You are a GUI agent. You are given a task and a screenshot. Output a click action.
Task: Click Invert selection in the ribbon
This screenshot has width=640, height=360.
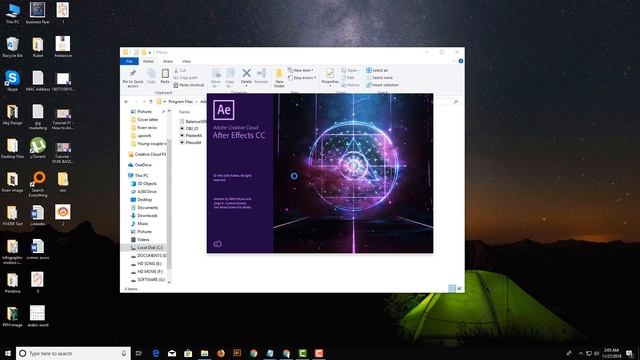[382, 85]
